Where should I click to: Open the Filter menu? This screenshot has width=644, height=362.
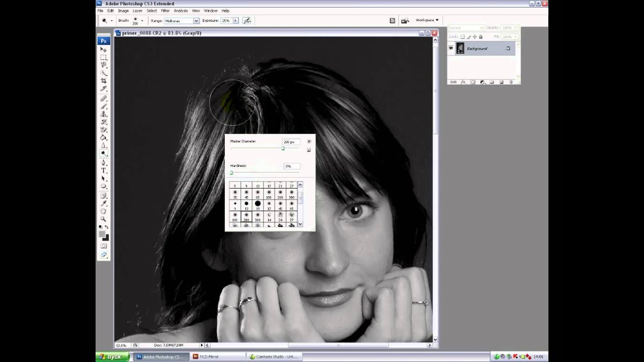(x=165, y=11)
